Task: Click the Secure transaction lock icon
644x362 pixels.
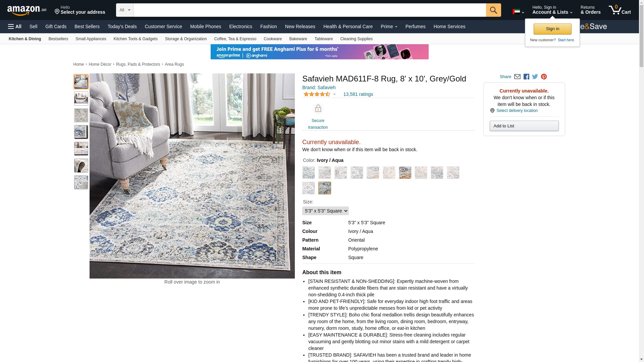Action: pyautogui.click(x=318, y=108)
